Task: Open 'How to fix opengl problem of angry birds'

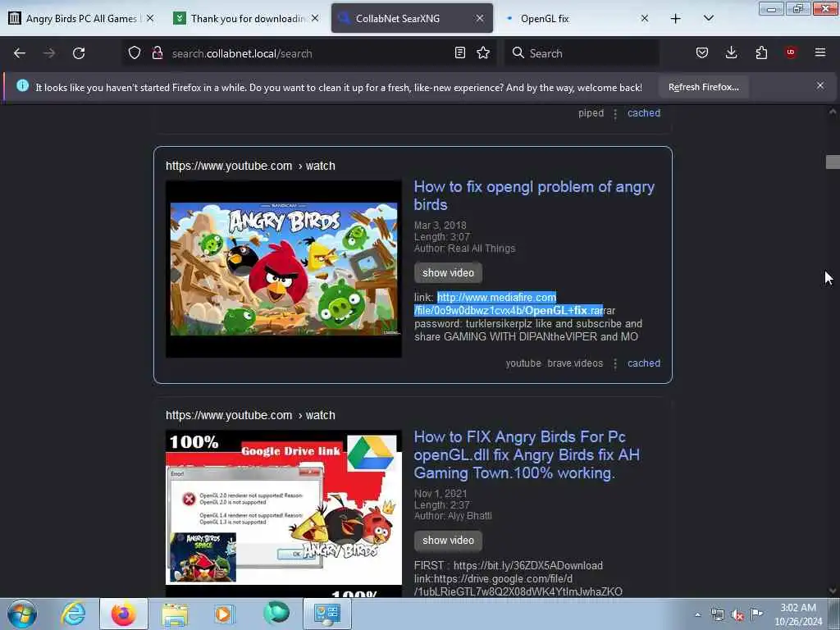Action: [x=534, y=195]
